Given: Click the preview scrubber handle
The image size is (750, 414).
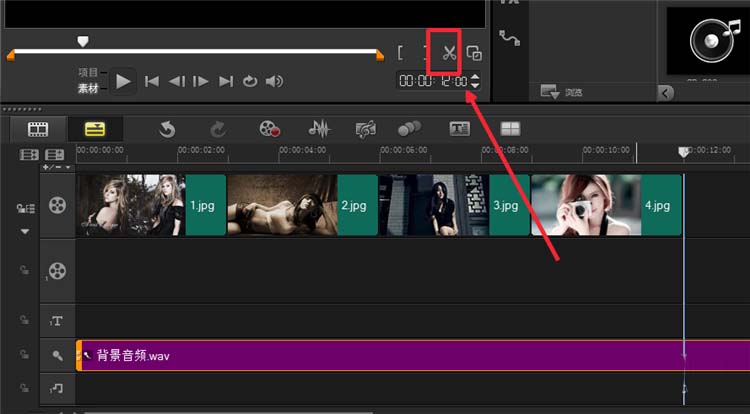Looking at the screenshot, I should pyautogui.click(x=83, y=42).
